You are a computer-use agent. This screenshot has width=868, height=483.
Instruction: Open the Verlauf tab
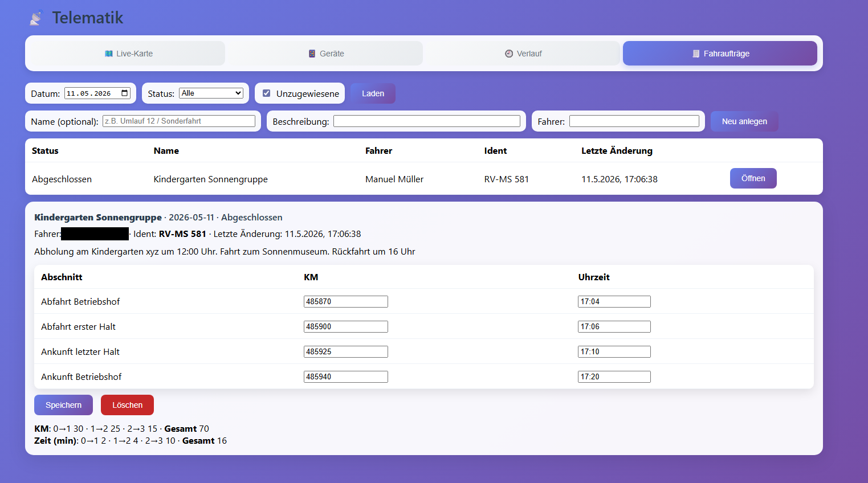pos(523,54)
